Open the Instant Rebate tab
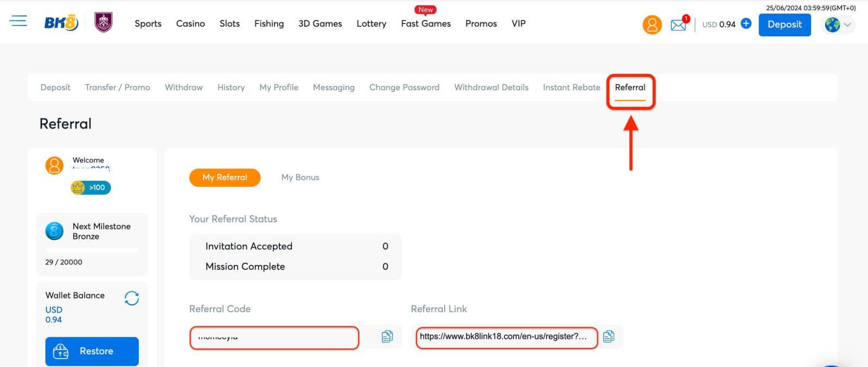Screen dimensions: 868x367 point(571,87)
